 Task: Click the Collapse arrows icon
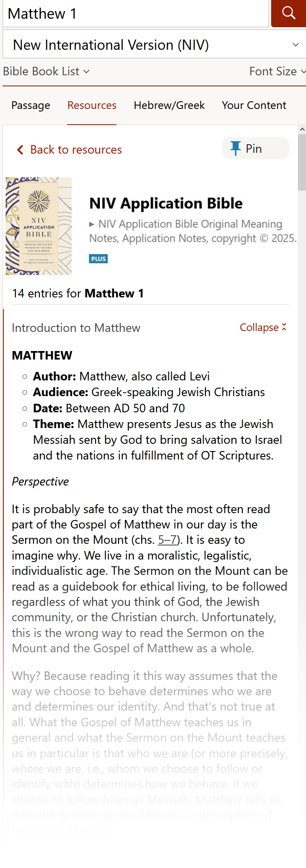283,327
